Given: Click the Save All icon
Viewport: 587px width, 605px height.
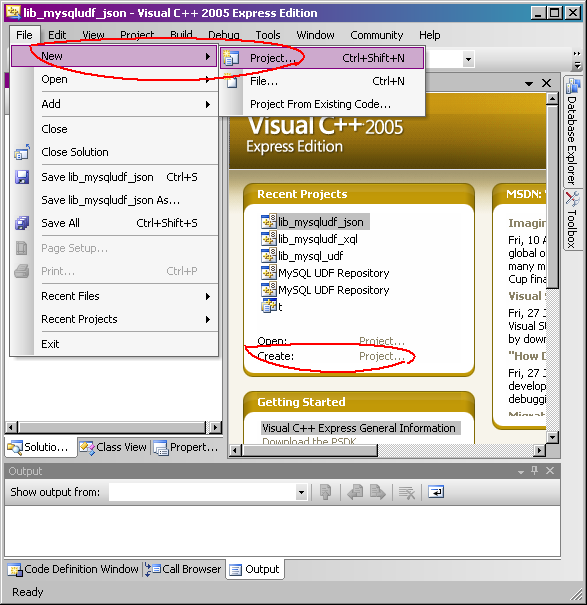Looking at the screenshot, I should (22, 223).
